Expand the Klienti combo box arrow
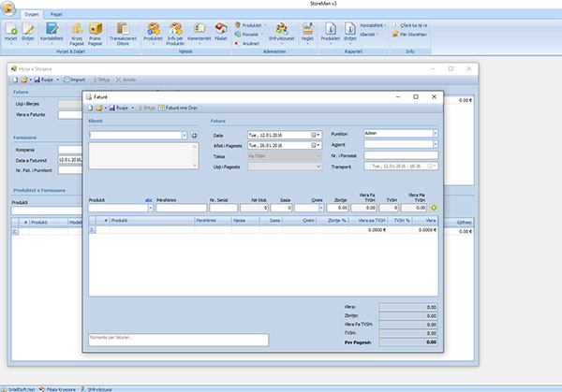 point(185,136)
